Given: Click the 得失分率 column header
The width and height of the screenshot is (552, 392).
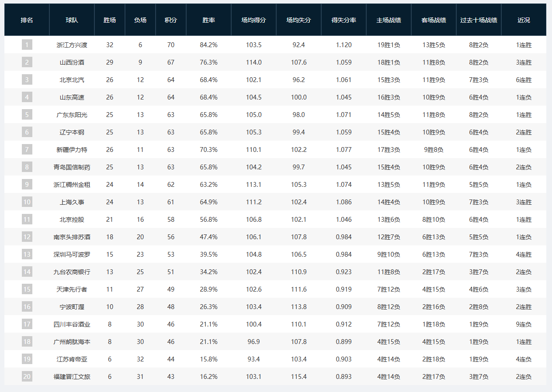Looking at the screenshot, I should [x=344, y=20].
